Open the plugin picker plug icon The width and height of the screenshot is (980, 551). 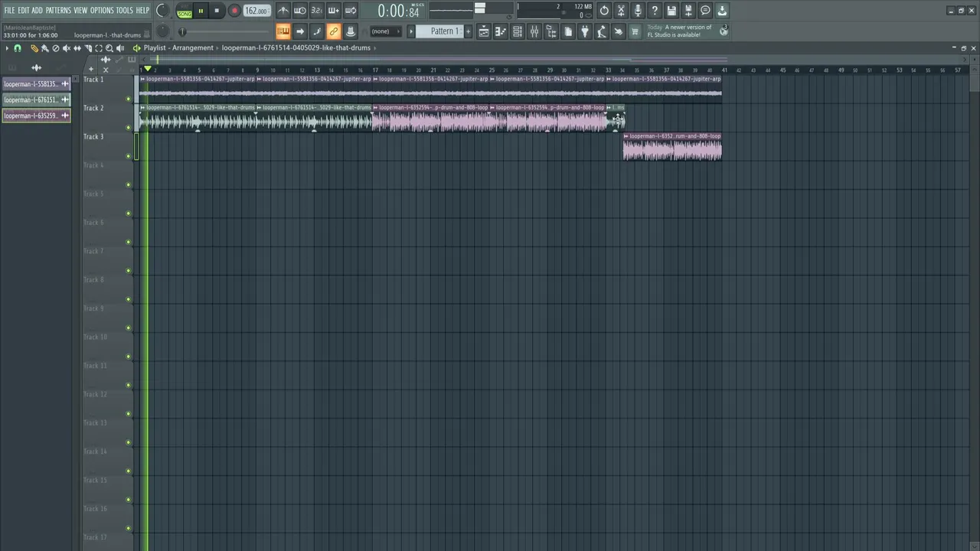coord(585,31)
